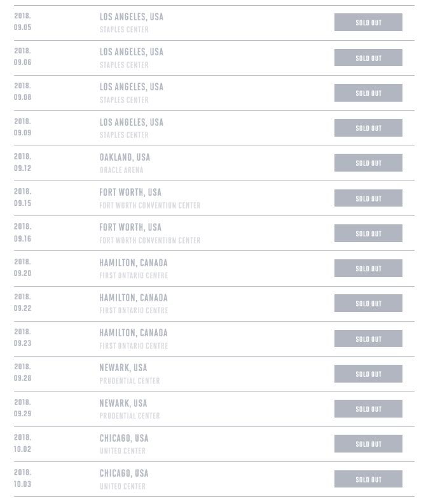Screen dimensions: 433x504
Task: Click Sold Out button for Oakland 09.12
Action: point(368,163)
